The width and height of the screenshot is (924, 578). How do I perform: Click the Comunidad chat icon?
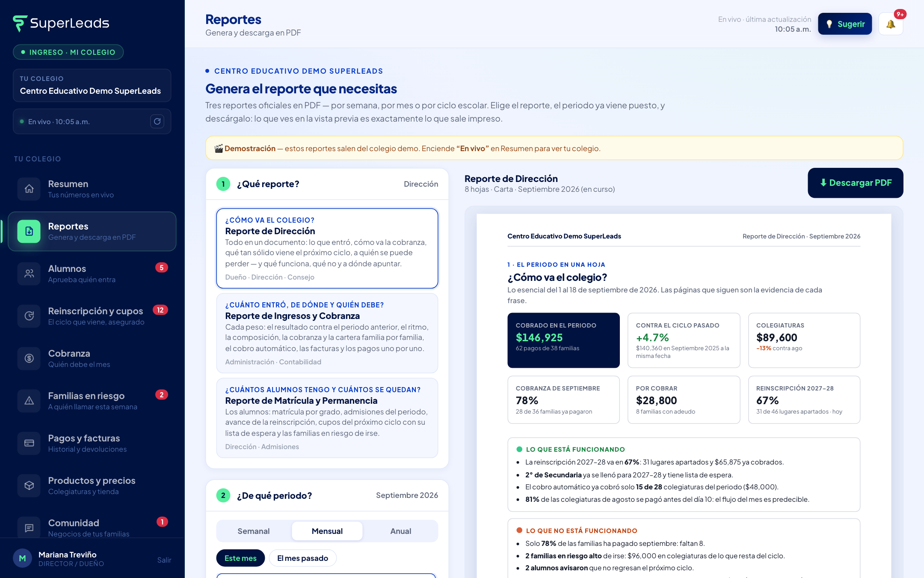(x=29, y=527)
